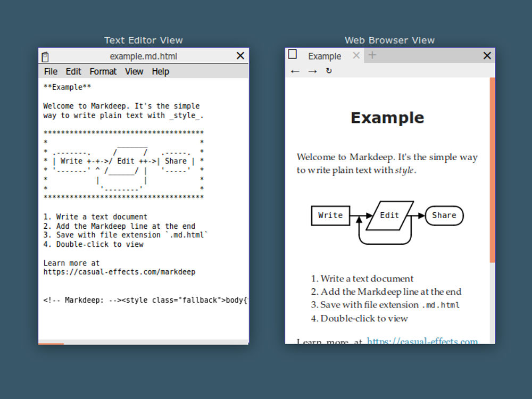This screenshot has height=399, width=532.
Task: Click "3. Save with file extension" in the editor
Action: click(126, 235)
